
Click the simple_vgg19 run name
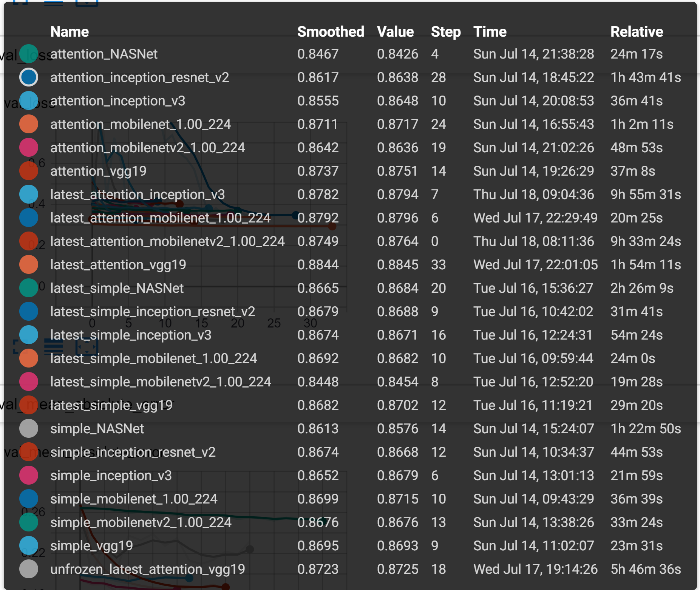click(91, 546)
